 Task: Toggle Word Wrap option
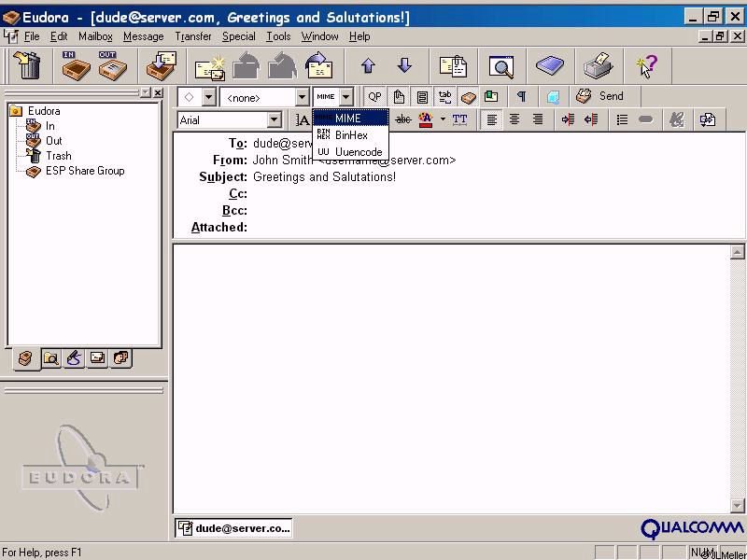coord(422,97)
